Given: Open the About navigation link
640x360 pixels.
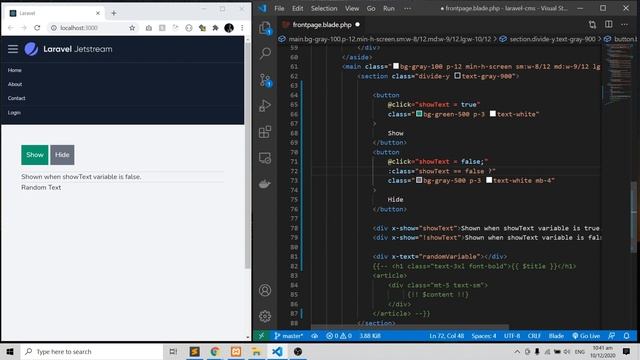Looking at the screenshot, I should 15,84.
